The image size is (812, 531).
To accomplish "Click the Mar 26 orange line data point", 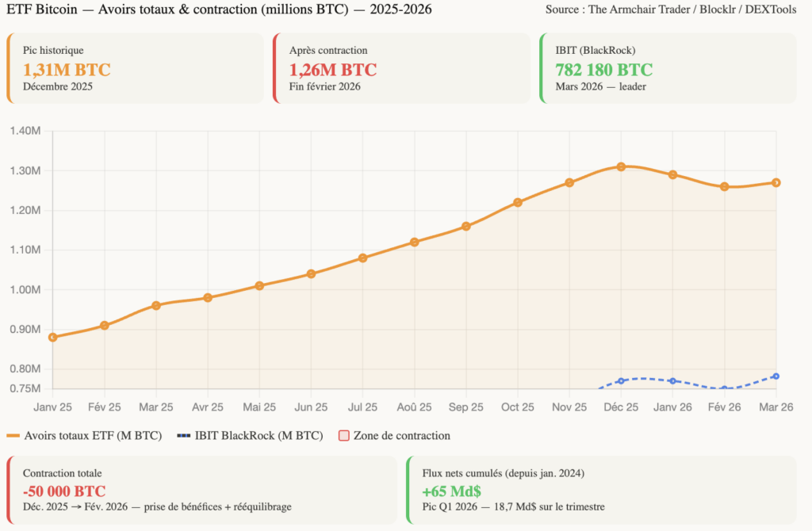I will (x=776, y=182).
